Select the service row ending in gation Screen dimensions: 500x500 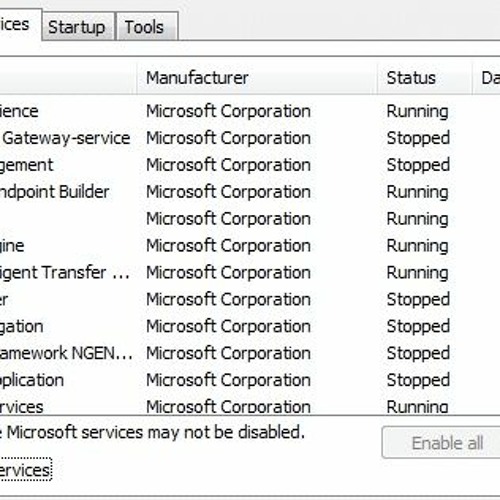tap(250, 326)
